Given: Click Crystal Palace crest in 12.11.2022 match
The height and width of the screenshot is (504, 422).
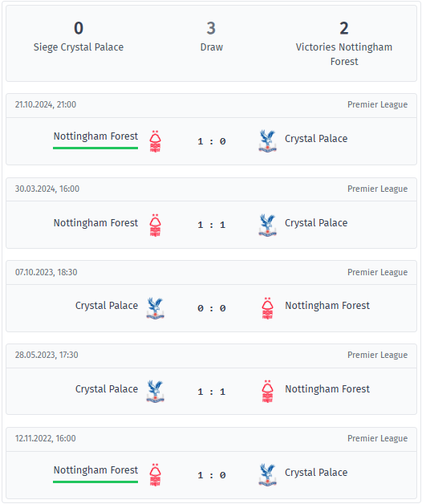Looking at the screenshot, I should tap(267, 475).
